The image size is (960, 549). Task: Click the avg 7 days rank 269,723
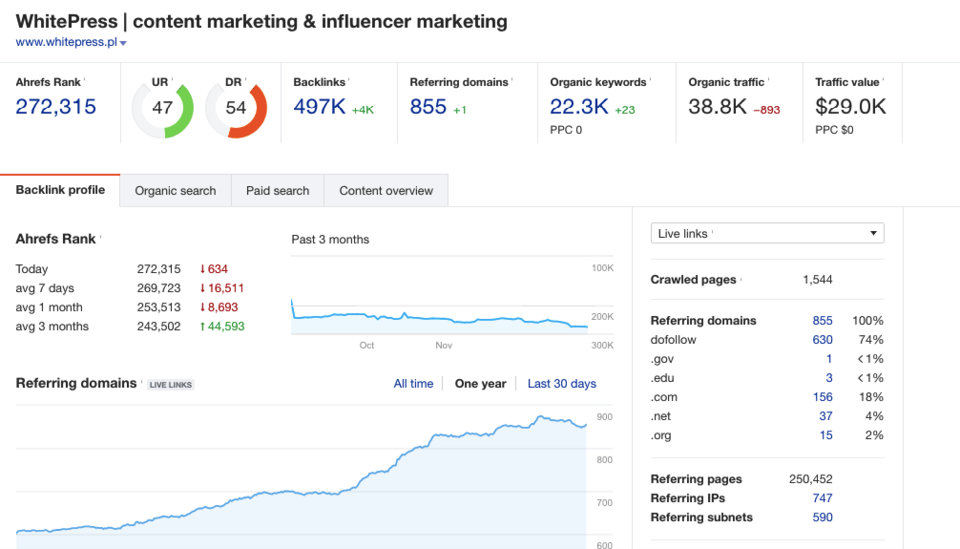[x=159, y=288]
